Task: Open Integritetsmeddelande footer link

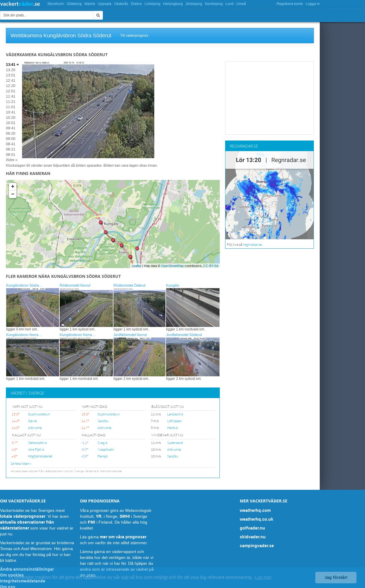Action: tap(23, 581)
